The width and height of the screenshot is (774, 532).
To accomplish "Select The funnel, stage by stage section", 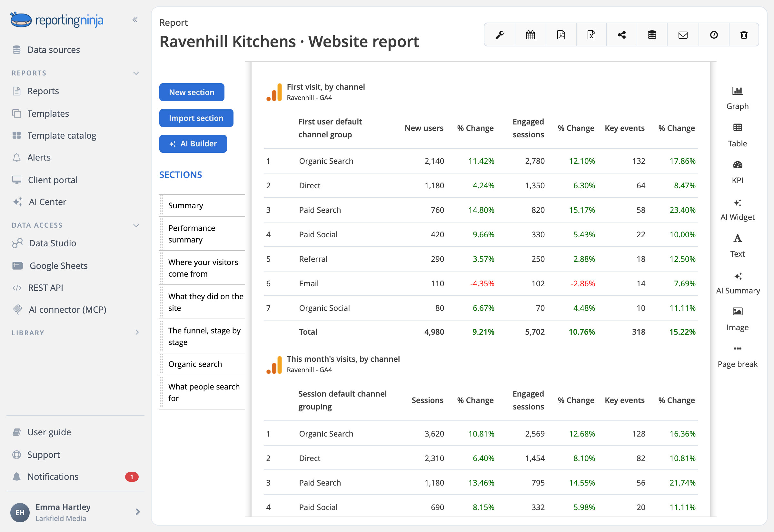I will point(202,336).
